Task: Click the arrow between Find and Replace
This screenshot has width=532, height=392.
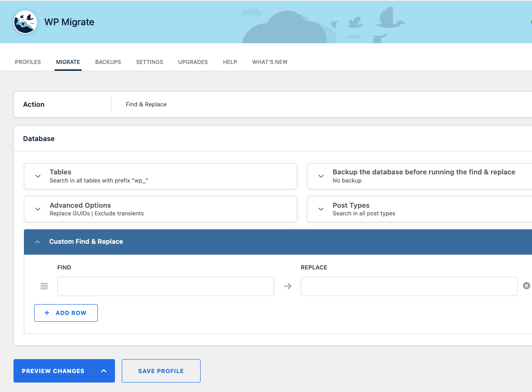Action: [x=287, y=286]
